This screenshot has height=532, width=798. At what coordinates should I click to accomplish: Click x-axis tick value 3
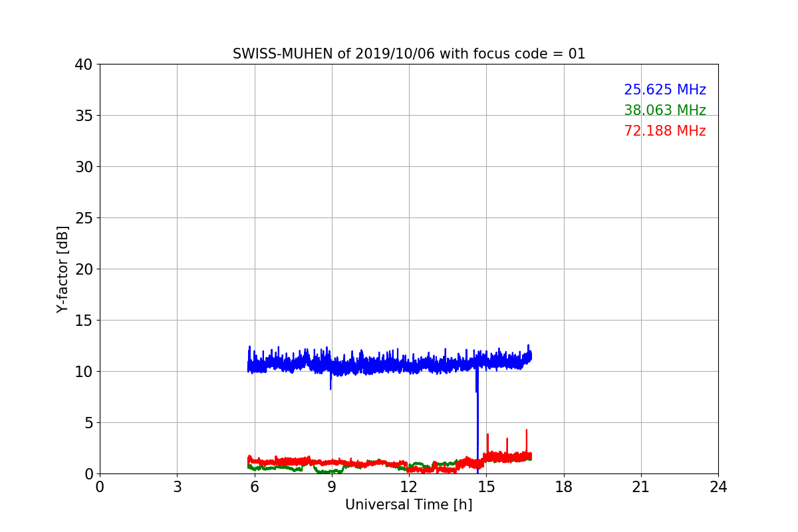pos(177,487)
